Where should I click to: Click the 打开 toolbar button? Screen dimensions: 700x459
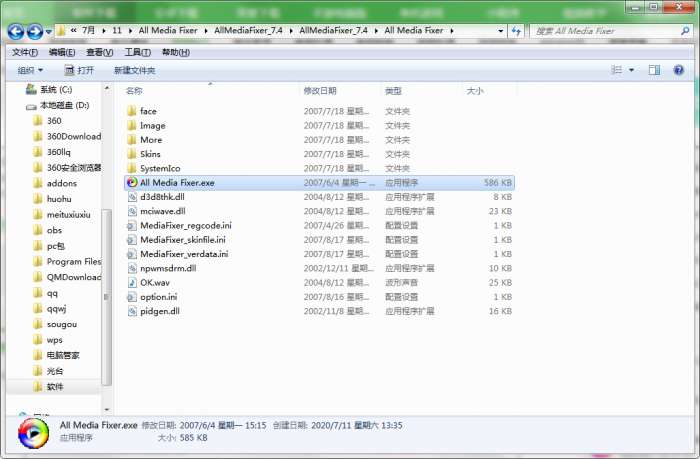pos(79,70)
